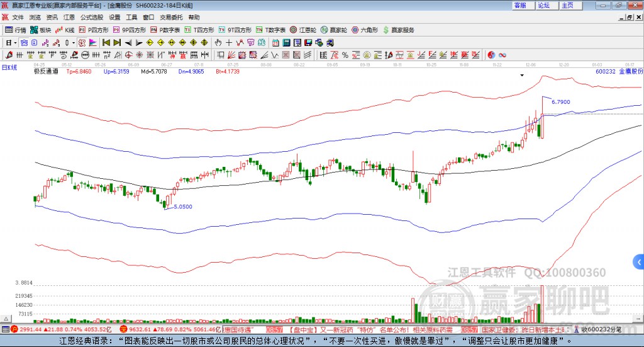The image size is (644, 347).
Task: Open the 设置 menu
Action: coord(114,17)
